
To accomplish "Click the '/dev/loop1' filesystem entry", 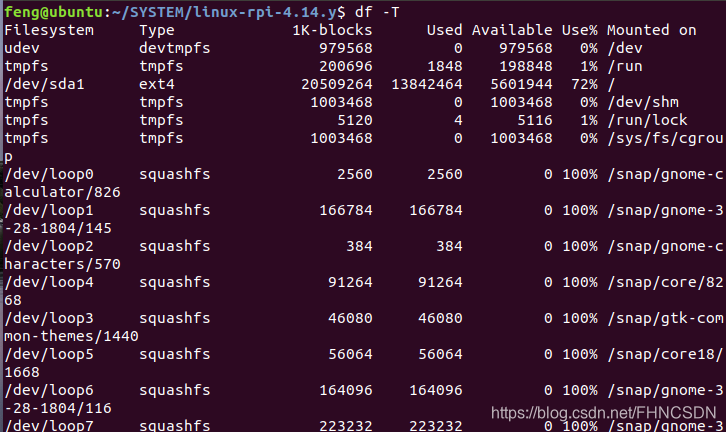I will coord(49,211).
